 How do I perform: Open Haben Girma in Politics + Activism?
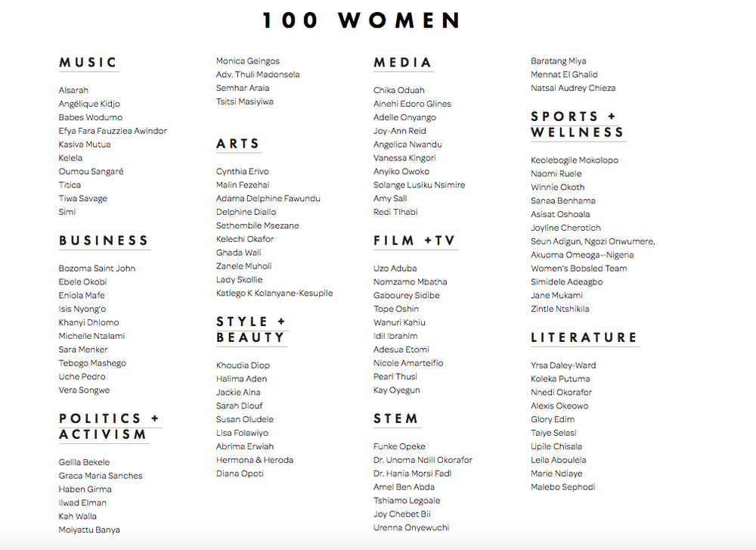[x=85, y=489]
